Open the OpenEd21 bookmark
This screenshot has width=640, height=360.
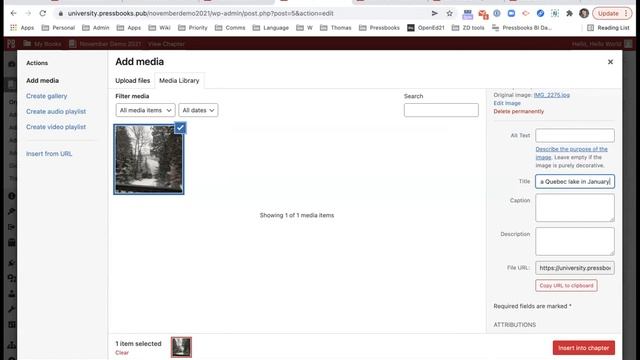(426, 28)
